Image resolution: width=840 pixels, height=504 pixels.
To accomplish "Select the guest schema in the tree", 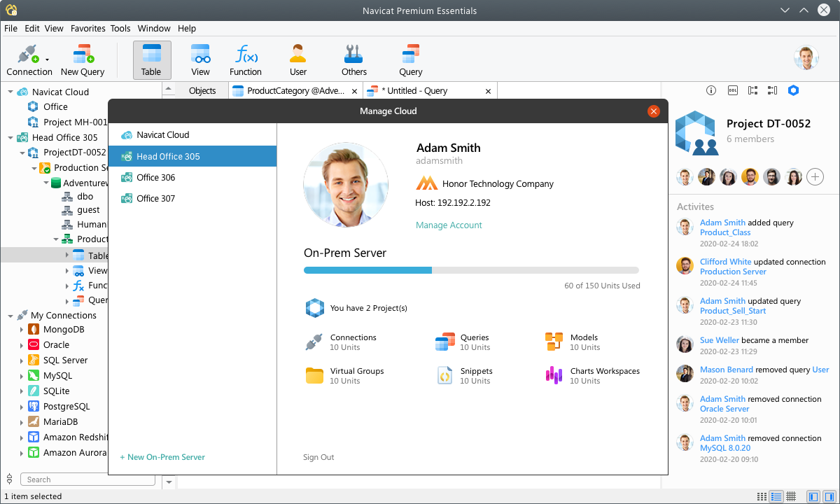I will [x=88, y=210].
